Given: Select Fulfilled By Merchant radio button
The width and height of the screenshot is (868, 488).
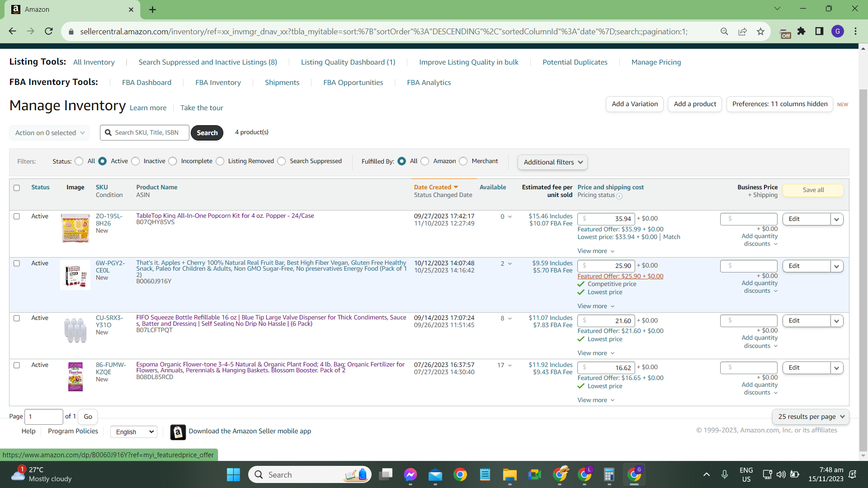Looking at the screenshot, I should (463, 161).
